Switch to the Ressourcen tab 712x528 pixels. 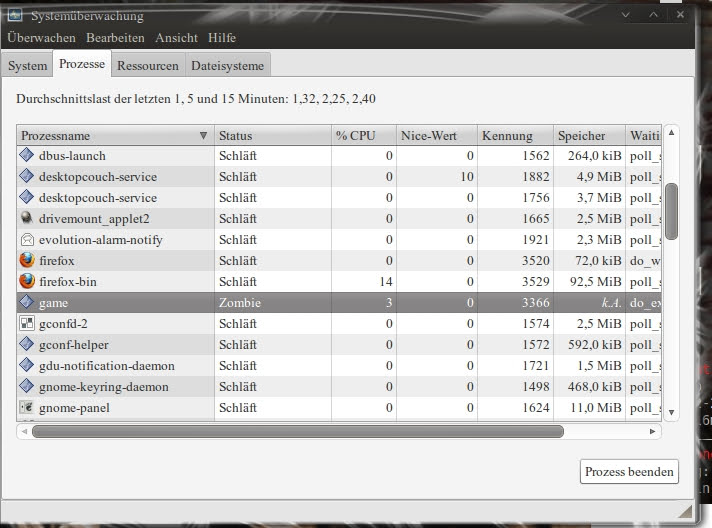[x=148, y=66]
